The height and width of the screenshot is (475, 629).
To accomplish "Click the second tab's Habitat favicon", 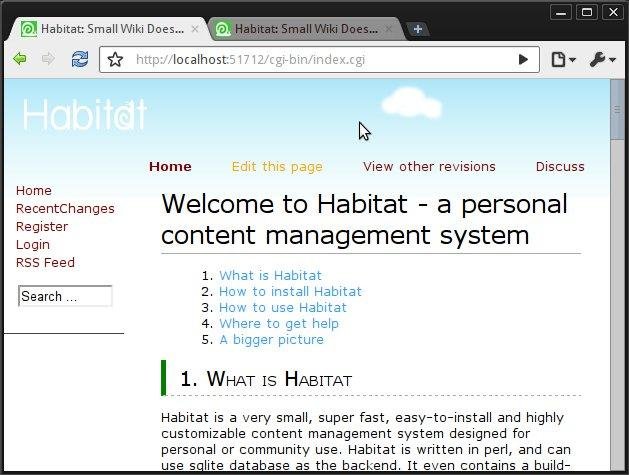I will click(x=223, y=29).
